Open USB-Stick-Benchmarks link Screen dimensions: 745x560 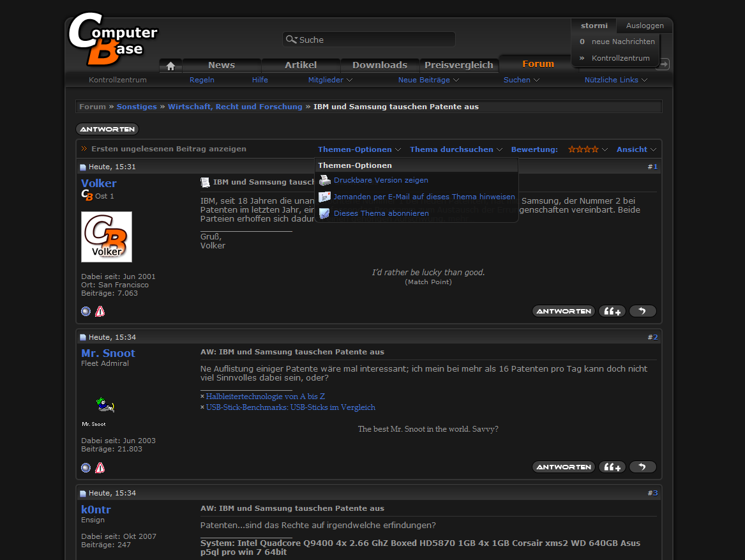[290, 407]
